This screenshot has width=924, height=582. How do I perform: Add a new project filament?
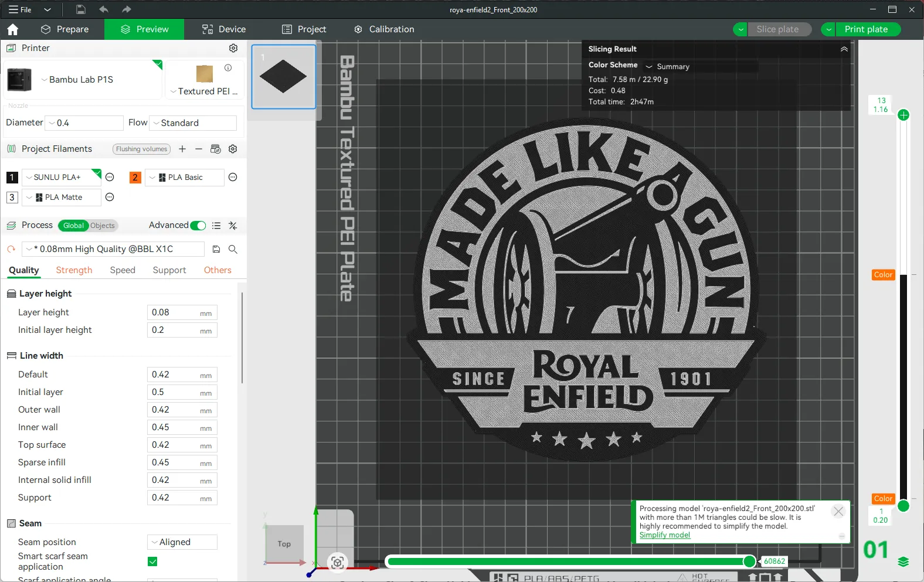click(182, 149)
